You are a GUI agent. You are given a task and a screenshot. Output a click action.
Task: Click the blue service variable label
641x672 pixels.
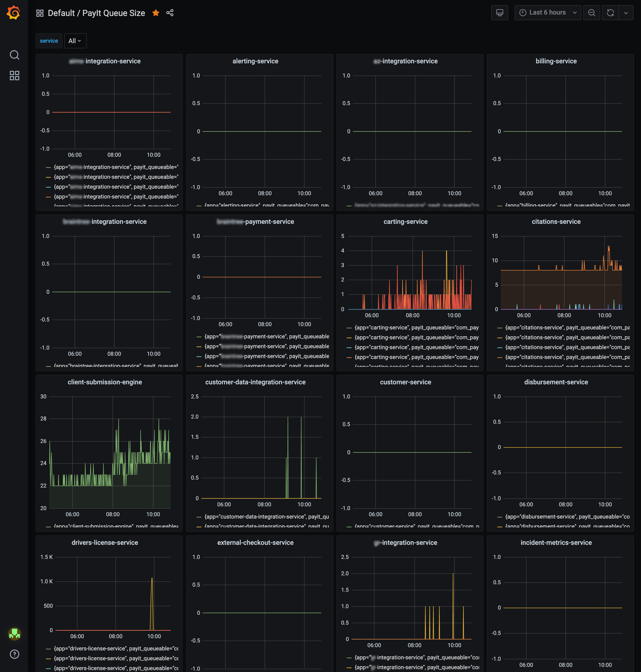(x=49, y=41)
